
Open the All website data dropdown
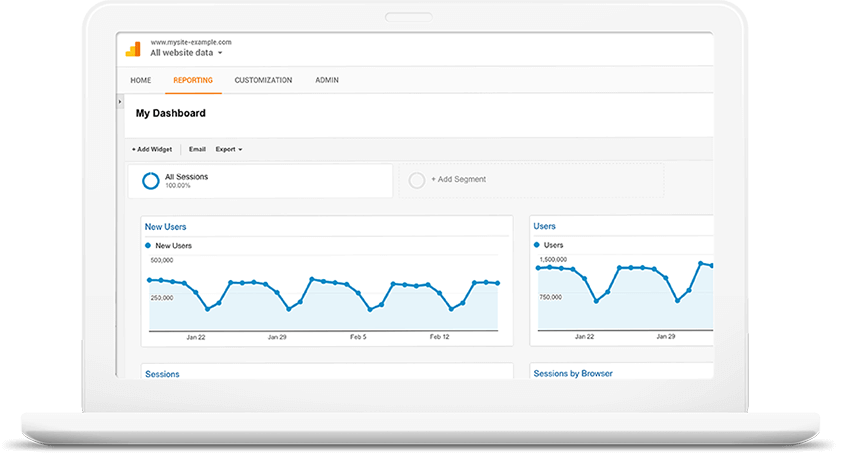[186, 53]
